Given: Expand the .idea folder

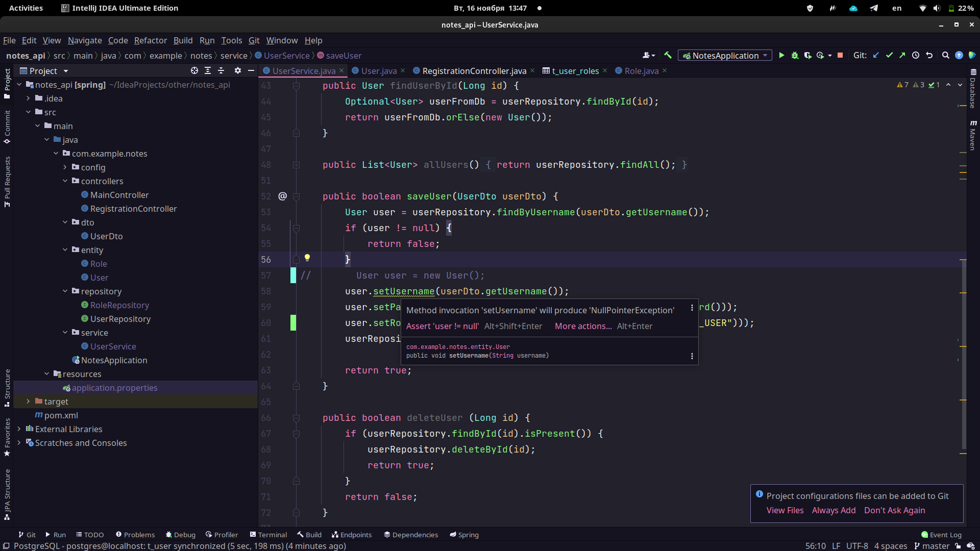Looking at the screenshot, I should click(x=28, y=98).
